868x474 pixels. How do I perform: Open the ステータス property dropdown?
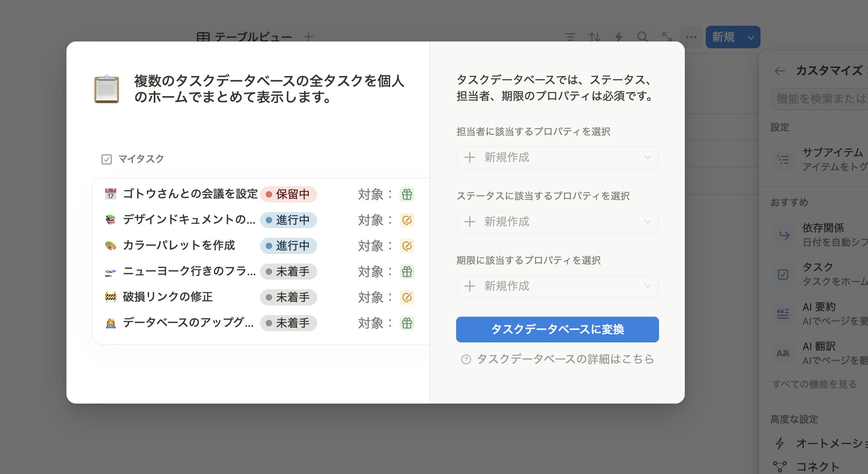click(x=557, y=222)
